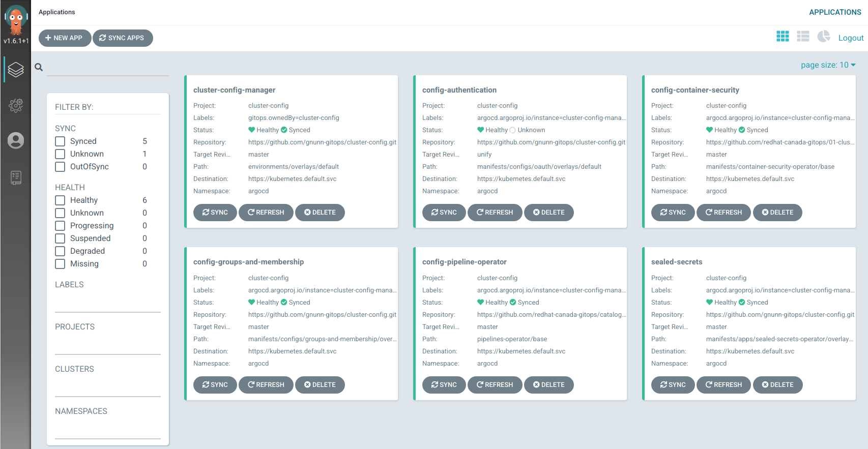Image resolution: width=868 pixels, height=449 pixels.
Task: Click the NAMESPACES filter input
Action: (108, 430)
